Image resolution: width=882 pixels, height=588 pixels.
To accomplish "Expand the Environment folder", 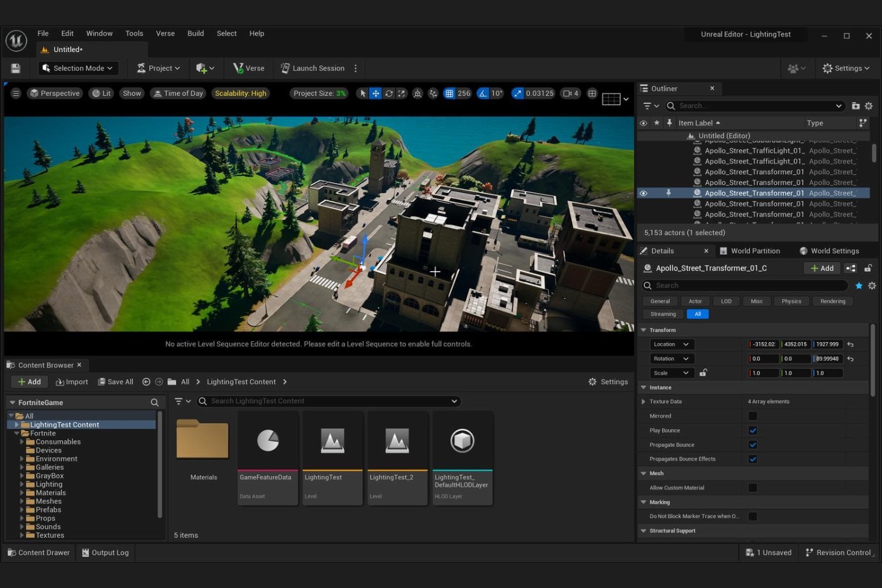I will (22, 459).
